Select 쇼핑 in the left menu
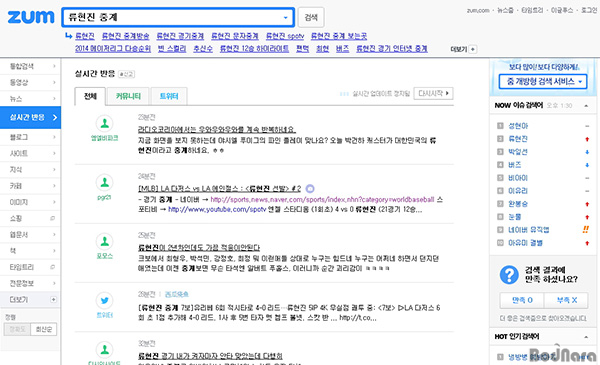This screenshot has width=600, height=365. coord(30,218)
